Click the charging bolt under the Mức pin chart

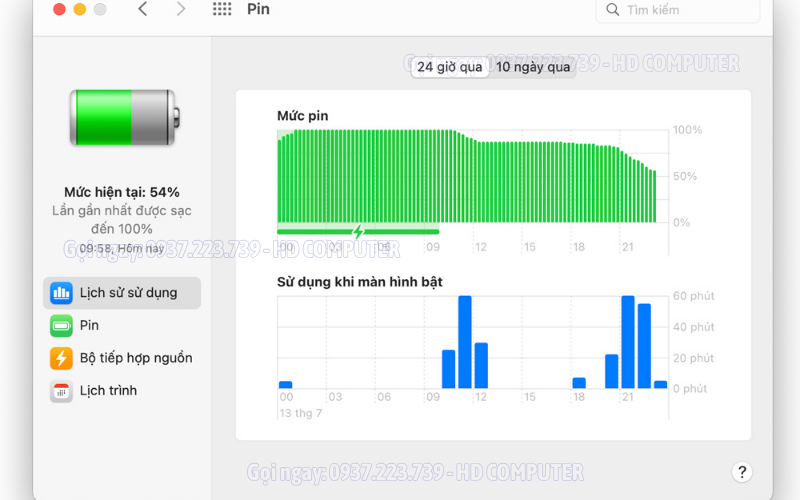click(x=358, y=232)
